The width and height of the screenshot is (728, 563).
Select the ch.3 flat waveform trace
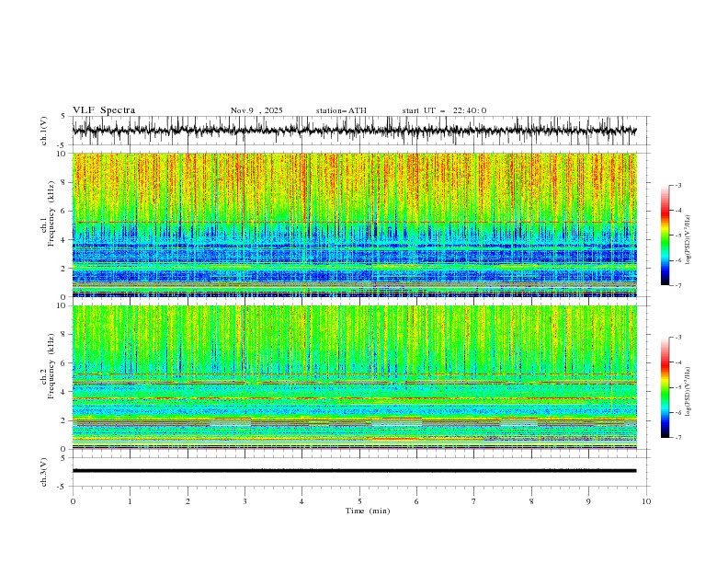point(354,471)
